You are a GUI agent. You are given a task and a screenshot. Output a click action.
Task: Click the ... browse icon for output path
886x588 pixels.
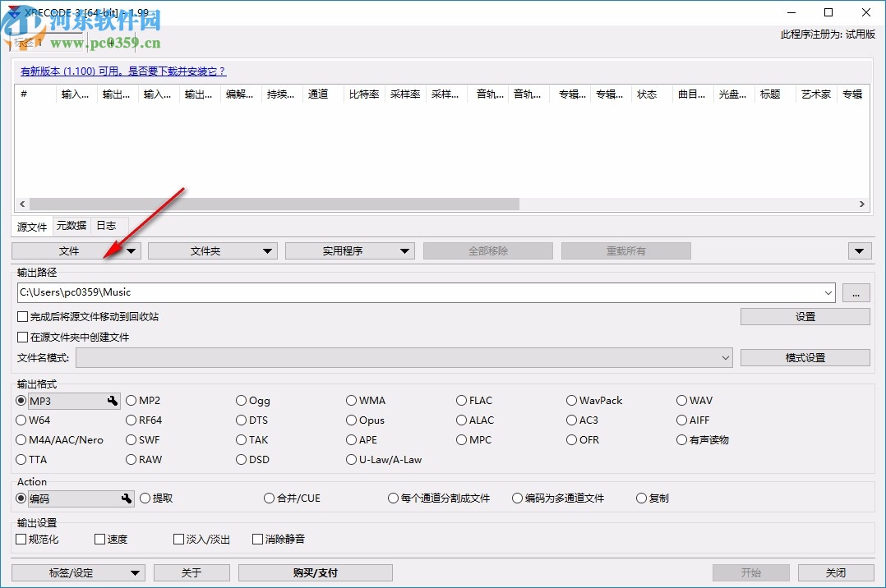point(856,292)
